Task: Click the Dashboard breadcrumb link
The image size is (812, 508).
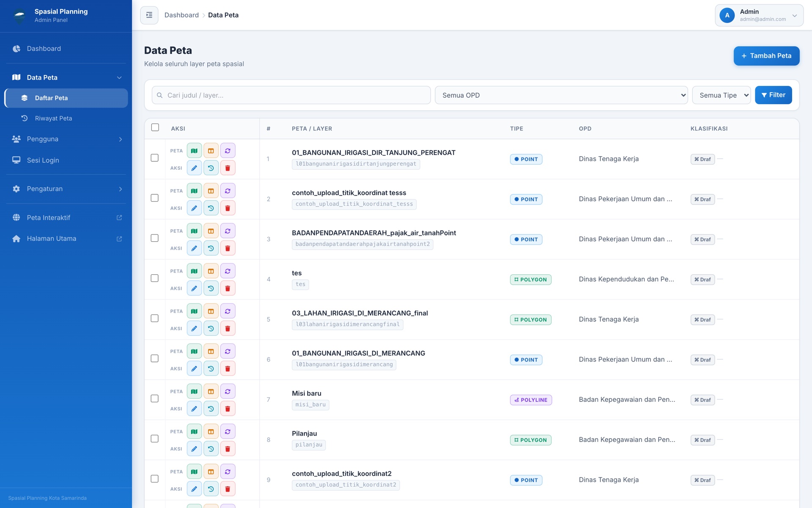Action: click(x=181, y=15)
